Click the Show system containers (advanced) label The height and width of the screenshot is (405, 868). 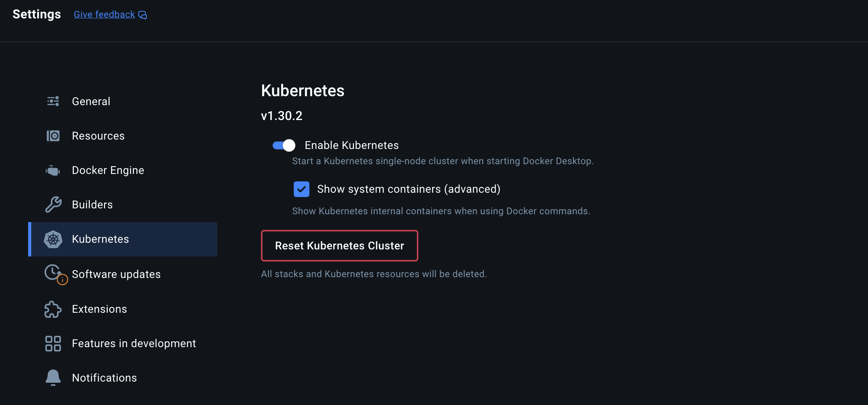pyautogui.click(x=409, y=189)
